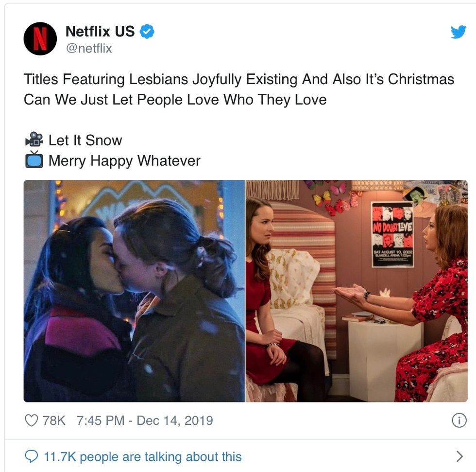This screenshot has width=476, height=472.
Task: Click the Merry Happy Whatever title text
Action: pyautogui.click(x=124, y=161)
